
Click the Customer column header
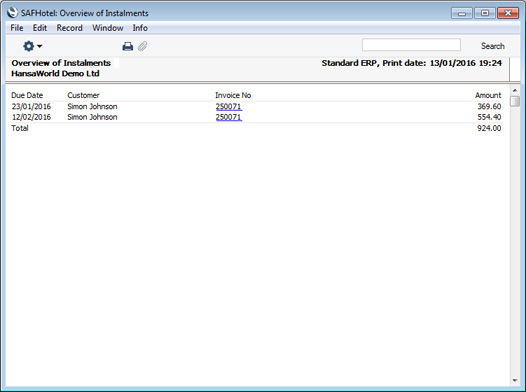pos(84,95)
